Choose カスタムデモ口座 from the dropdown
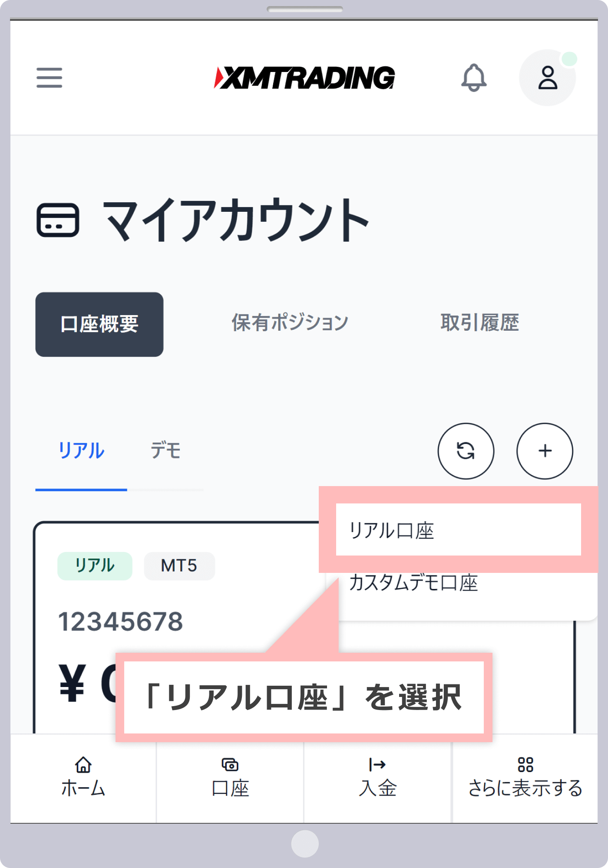Screen dimensions: 608x868 click(413, 583)
